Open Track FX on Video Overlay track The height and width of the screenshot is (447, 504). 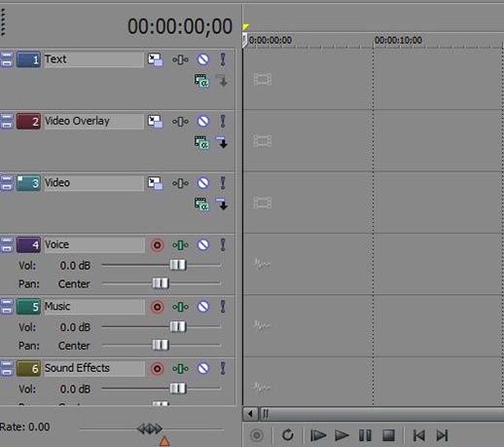(180, 122)
